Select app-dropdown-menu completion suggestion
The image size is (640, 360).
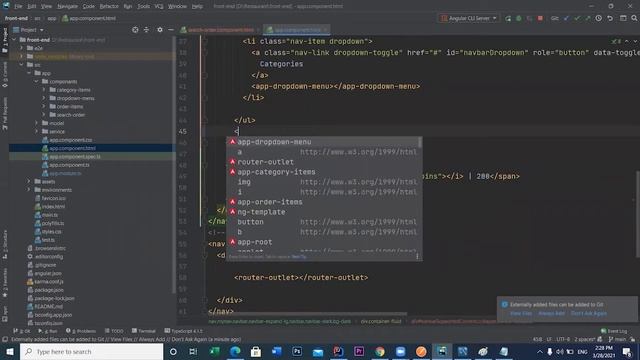pos(322,142)
